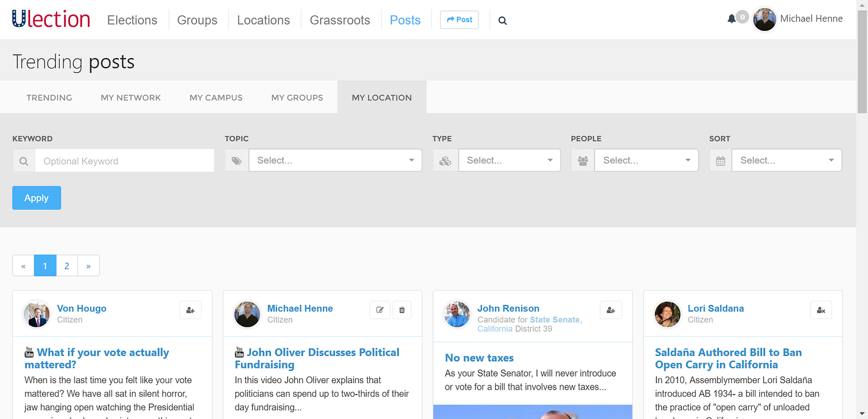Select the My Location tab
The width and height of the screenshot is (868, 419).
tap(382, 98)
